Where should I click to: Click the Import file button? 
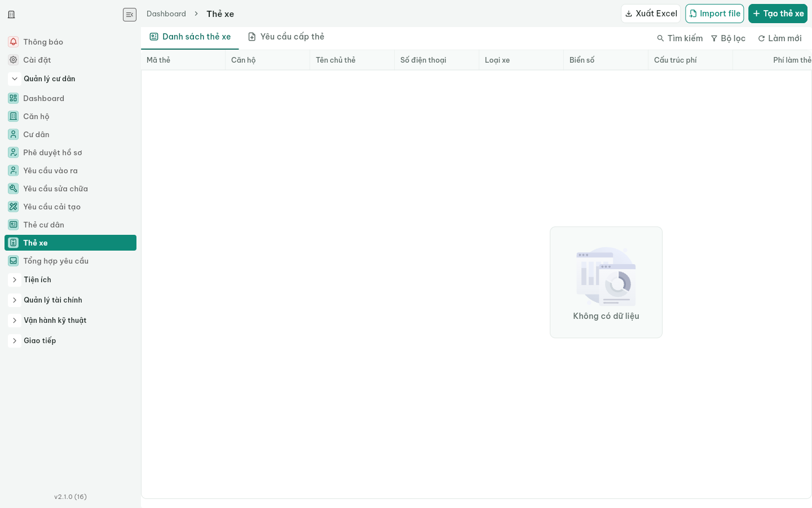[715, 14]
